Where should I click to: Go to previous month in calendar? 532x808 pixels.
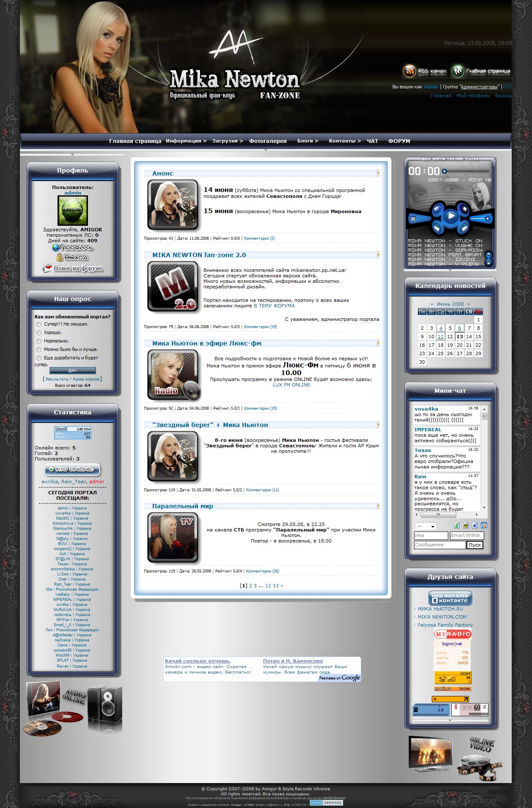432,304
